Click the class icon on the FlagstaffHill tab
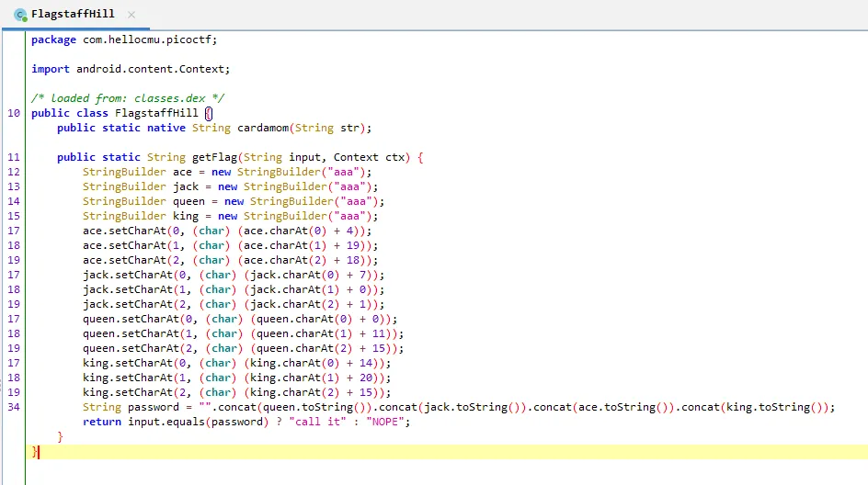The image size is (868, 485). (20, 15)
